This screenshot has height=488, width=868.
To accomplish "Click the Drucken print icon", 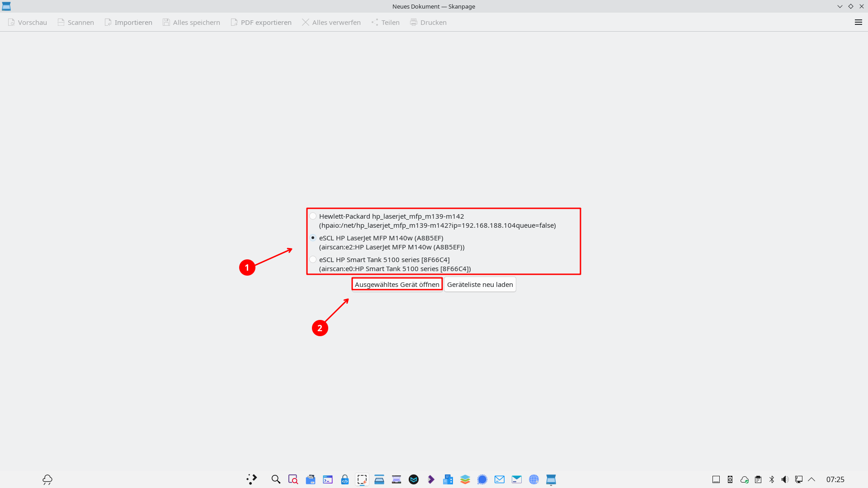I will pos(414,22).
